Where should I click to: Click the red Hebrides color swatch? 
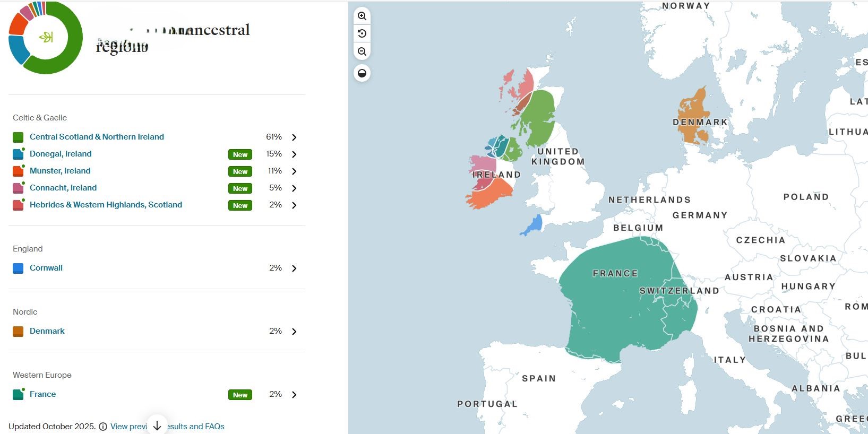tap(18, 205)
